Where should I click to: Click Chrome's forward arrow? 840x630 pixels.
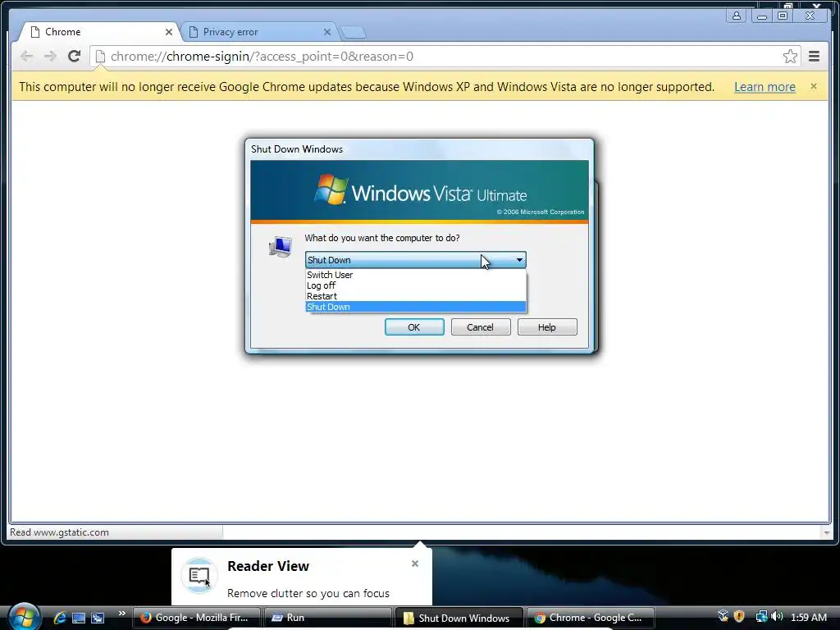(x=50, y=57)
